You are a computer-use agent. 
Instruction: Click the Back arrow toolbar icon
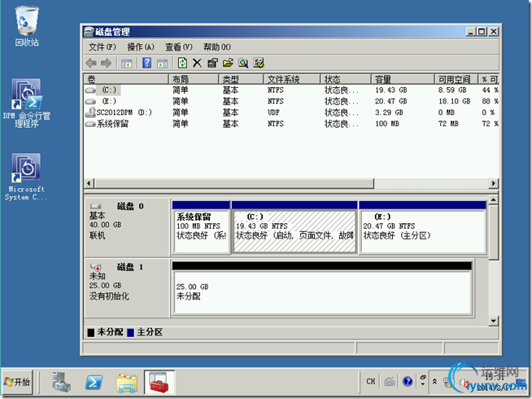click(91, 64)
